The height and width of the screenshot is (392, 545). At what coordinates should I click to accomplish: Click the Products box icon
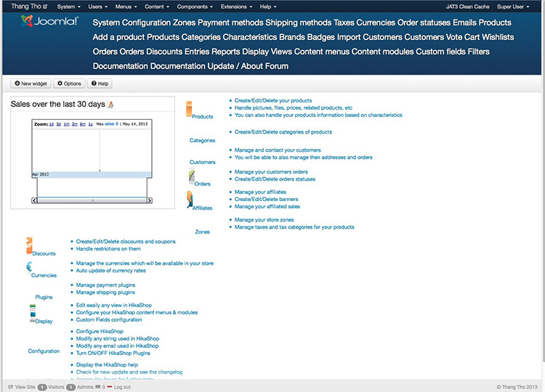(x=189, y=109)
